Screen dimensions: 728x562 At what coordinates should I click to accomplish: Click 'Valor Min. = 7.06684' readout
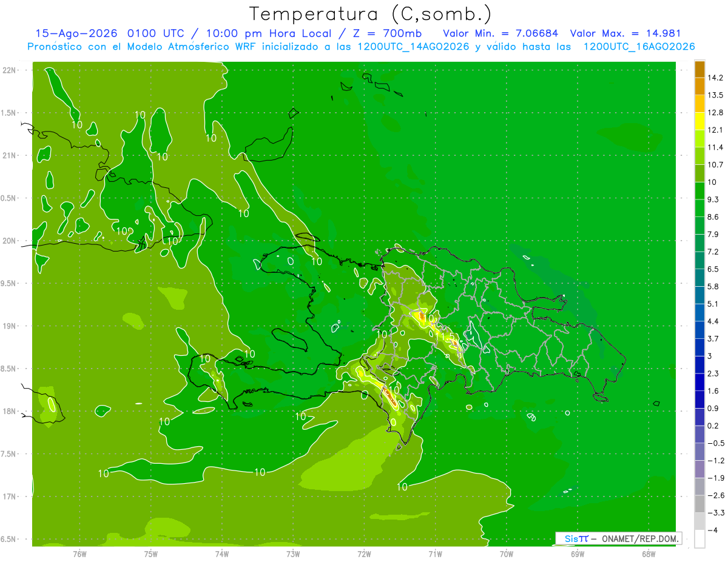500,33
